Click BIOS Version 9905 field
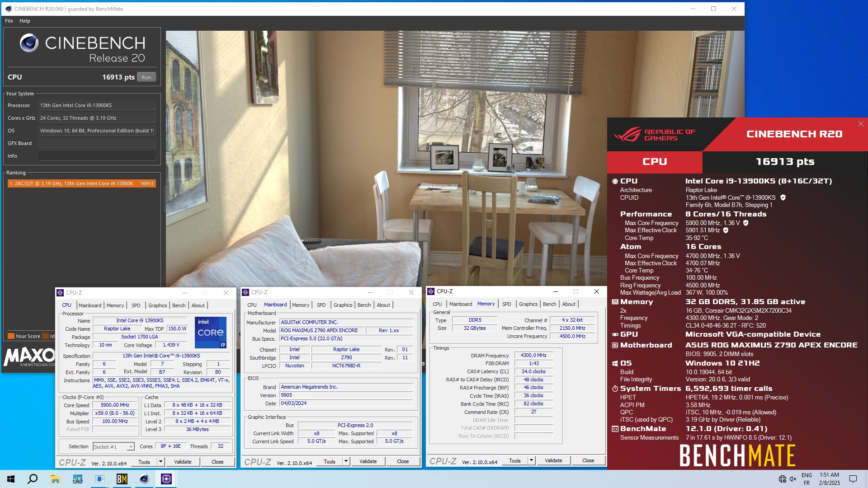868x488 pixels. pyautogui.click(x=346, y=395)
